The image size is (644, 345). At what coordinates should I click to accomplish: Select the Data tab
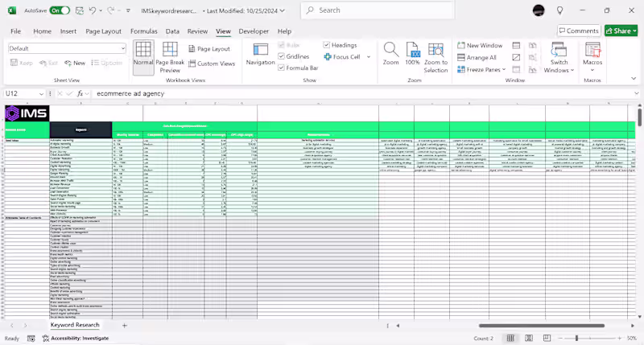(172, 31)
